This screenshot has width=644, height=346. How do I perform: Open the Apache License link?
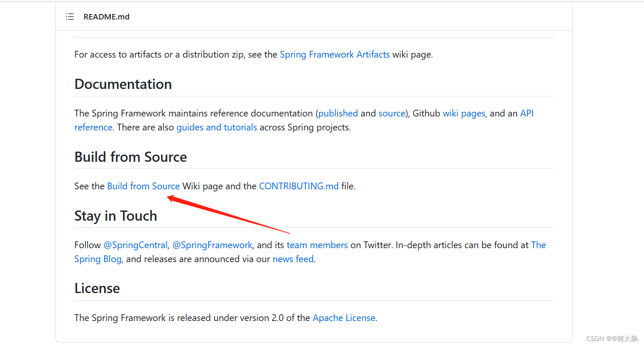[x=344, y=318]
